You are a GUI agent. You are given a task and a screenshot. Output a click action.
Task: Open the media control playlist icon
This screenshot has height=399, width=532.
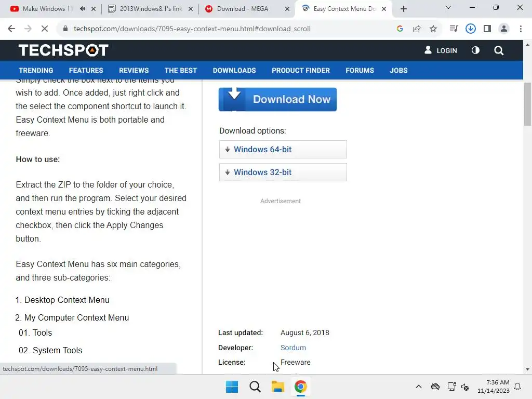(454, 29)
